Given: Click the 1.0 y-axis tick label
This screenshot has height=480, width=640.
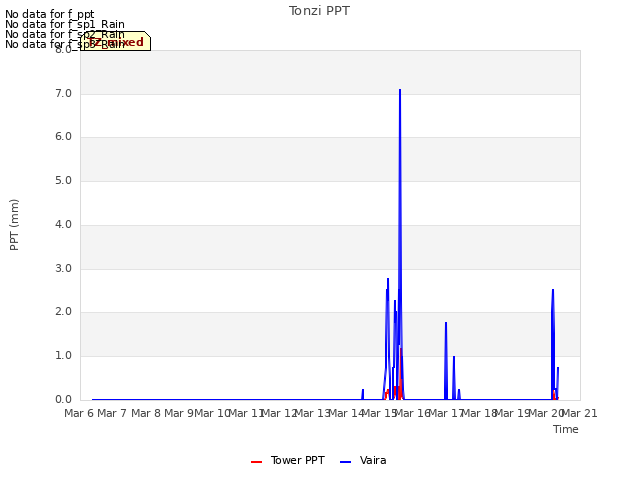Looking at the screenshot, I should coord(63,356).
